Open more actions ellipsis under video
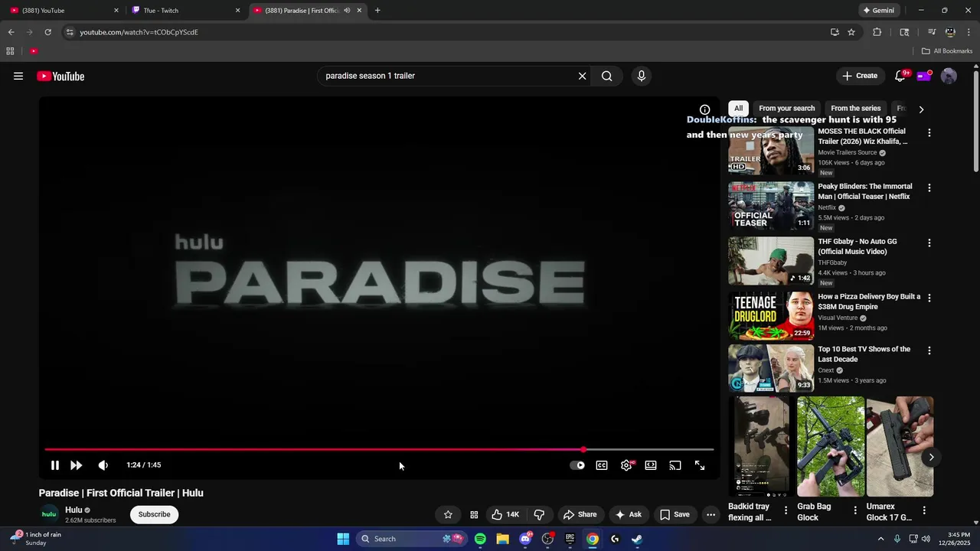Viewport: 980px width, 551px height. pyautogui.click(x=710, y=514)
